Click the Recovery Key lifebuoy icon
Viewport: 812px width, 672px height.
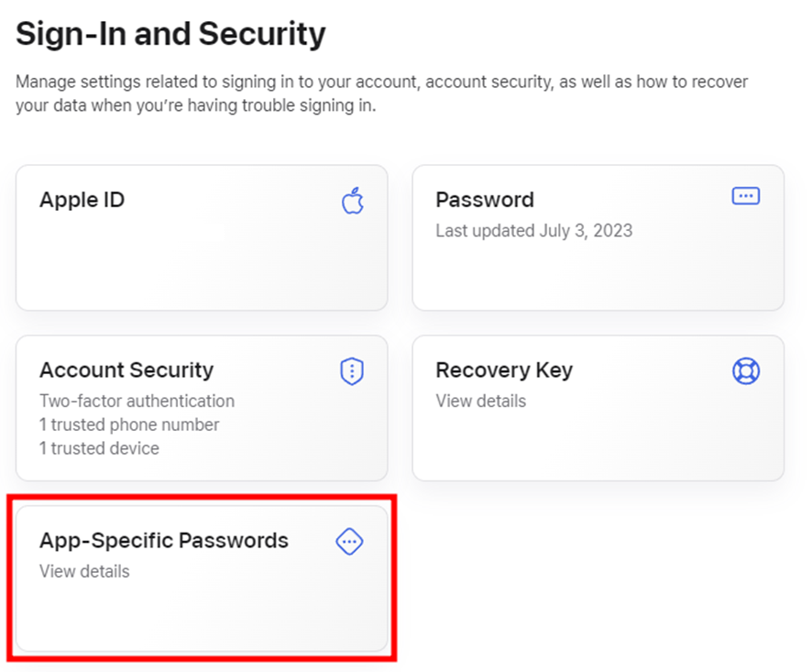pos(746,370)
